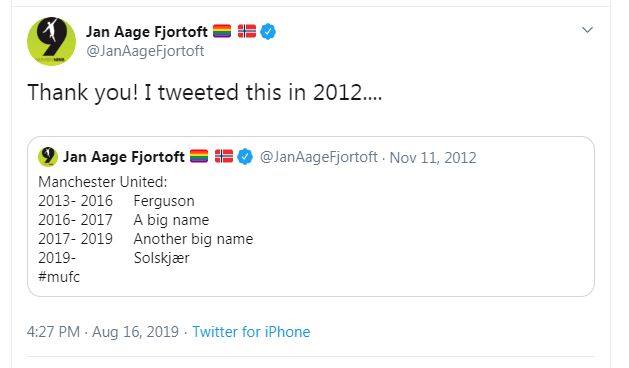Image resolution: width=629 pixels, height=368 pixels.
Task: Click the Norway flag in the quoted tweet
Action: click(224, 156)
